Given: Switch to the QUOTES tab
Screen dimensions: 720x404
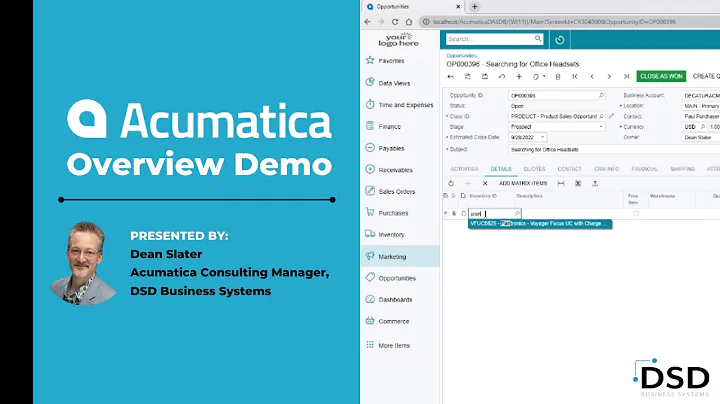Looking at the screenshot, I should (x=534, y=169).
